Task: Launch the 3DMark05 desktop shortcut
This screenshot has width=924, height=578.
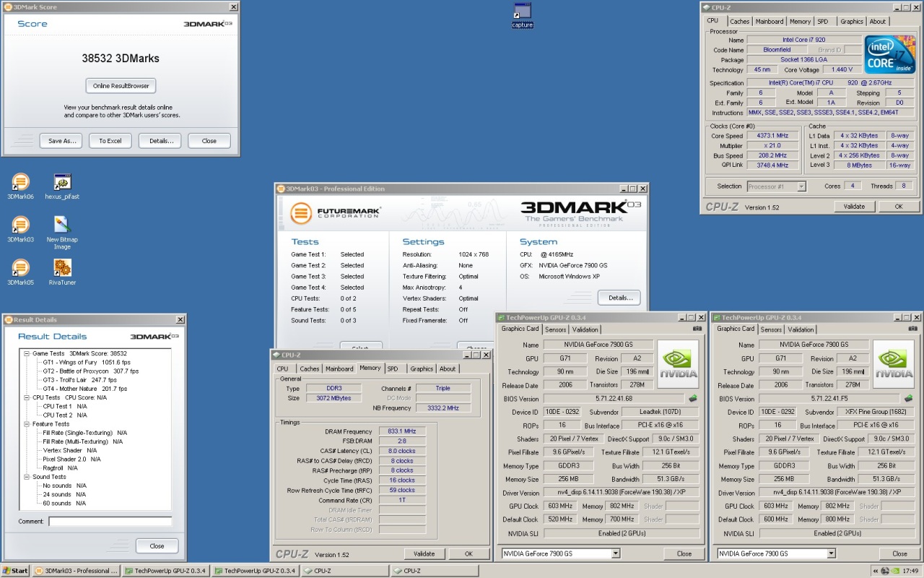Action: [21, 272]
